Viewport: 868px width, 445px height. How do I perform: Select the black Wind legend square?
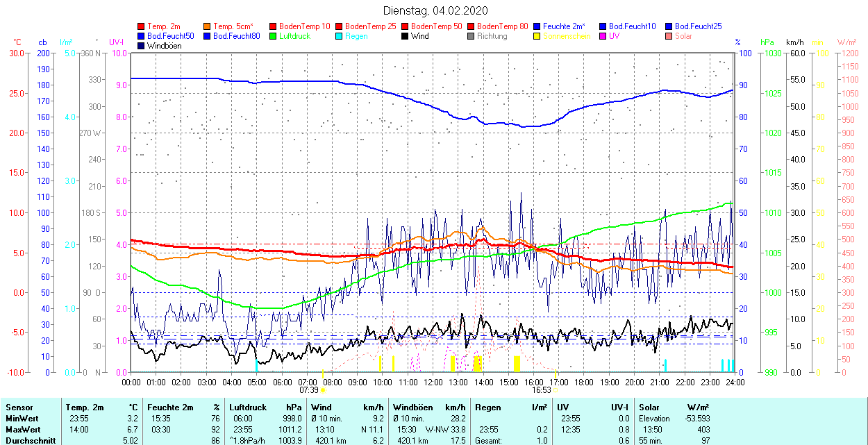406,36
